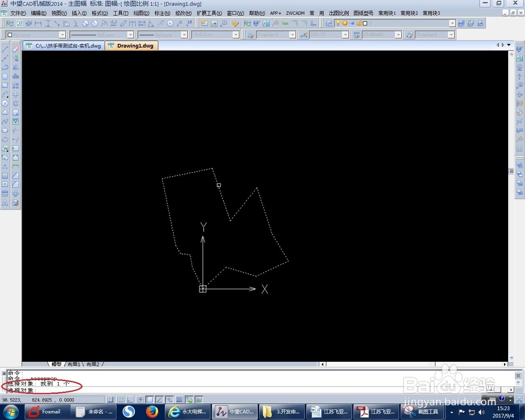Screen dimensions: 525x420
Task: Expand the layer list dropdown
Action: (x=453, y=24)
